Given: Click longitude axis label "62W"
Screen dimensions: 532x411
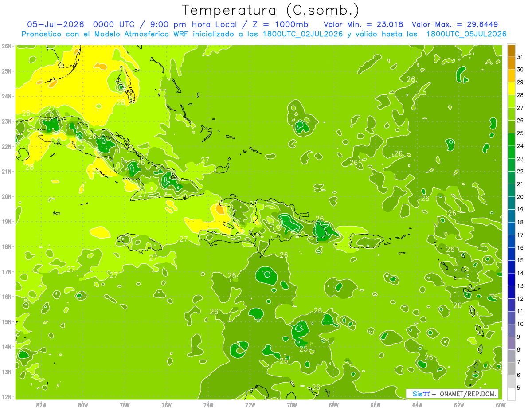Looking at the screenshot, I should point(459,405).
